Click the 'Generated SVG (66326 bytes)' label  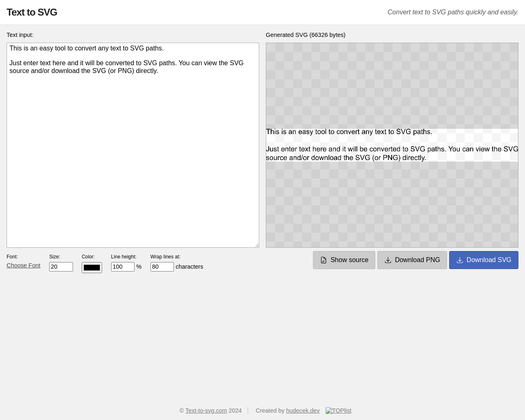[x=306, y=35]
